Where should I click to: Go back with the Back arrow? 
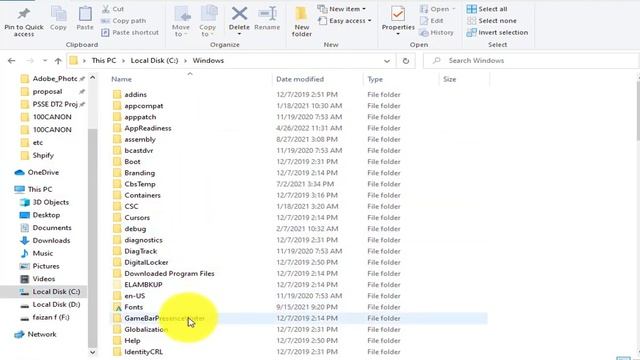[11, 60]
